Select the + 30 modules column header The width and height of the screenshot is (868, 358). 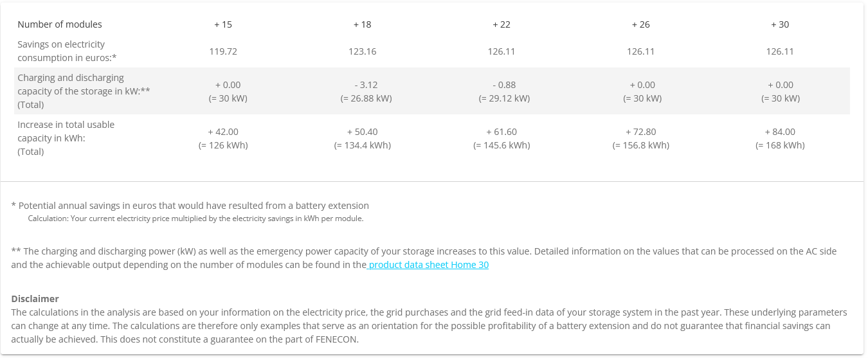point(780,24)
